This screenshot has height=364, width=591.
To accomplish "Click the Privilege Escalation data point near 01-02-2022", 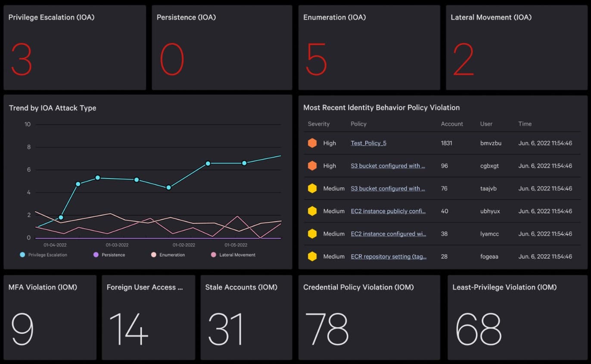I will point(168,187).
